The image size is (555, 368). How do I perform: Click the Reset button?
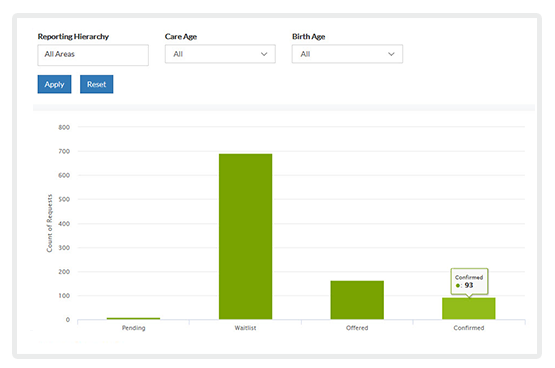96,84
